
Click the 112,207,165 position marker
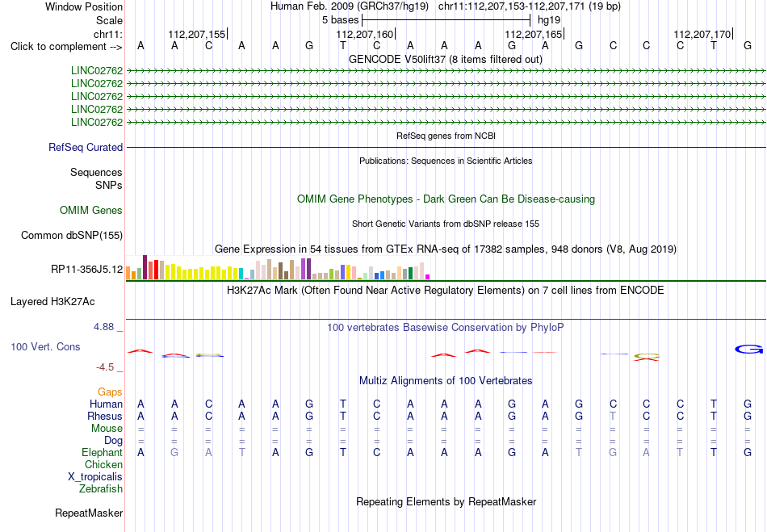coord(533,34)
